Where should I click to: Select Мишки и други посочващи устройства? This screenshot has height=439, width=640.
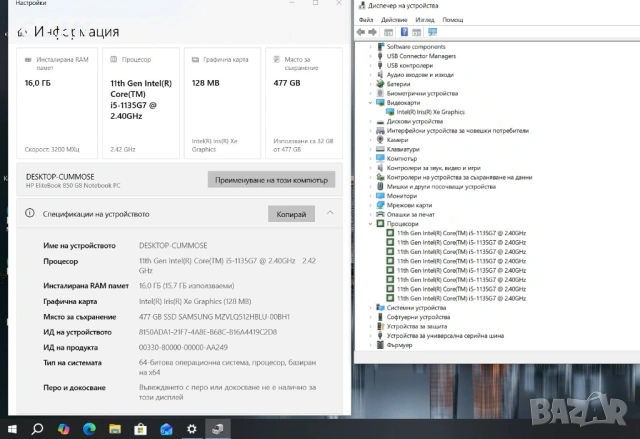[441, 186]
